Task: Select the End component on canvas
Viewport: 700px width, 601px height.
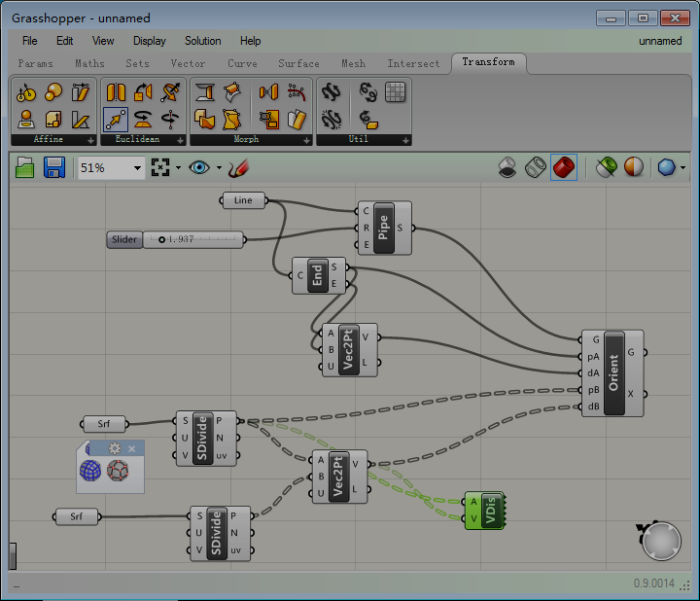Action: (317, 275)
